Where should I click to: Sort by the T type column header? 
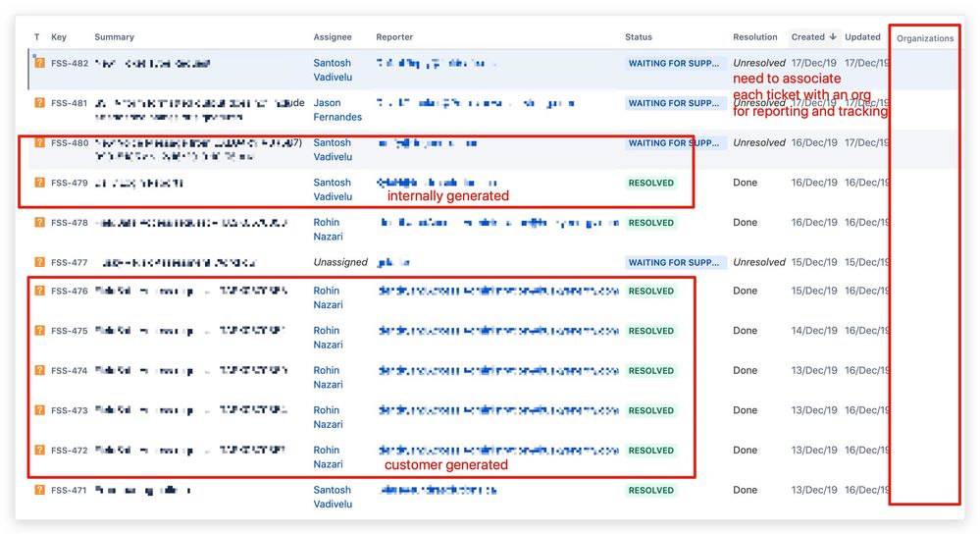click(37, 37)
